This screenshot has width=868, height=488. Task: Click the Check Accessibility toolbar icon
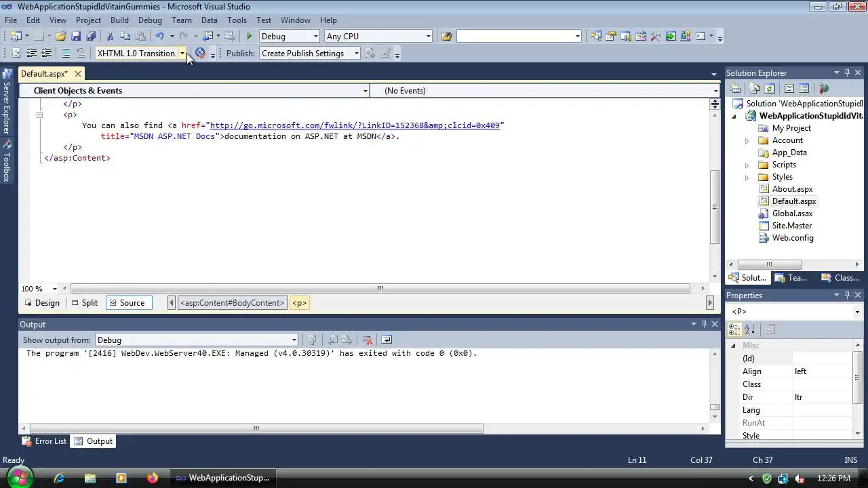(x=200, y=54)
